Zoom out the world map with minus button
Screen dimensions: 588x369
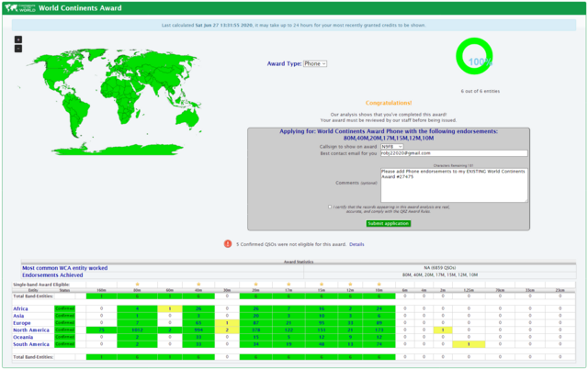point(18,49)
